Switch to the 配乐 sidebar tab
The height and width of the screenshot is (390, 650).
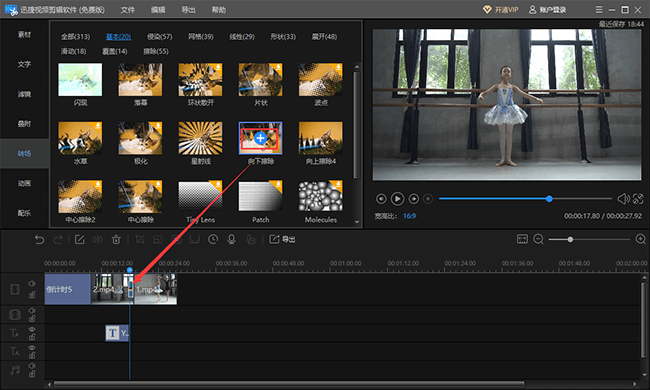(24, 213)
